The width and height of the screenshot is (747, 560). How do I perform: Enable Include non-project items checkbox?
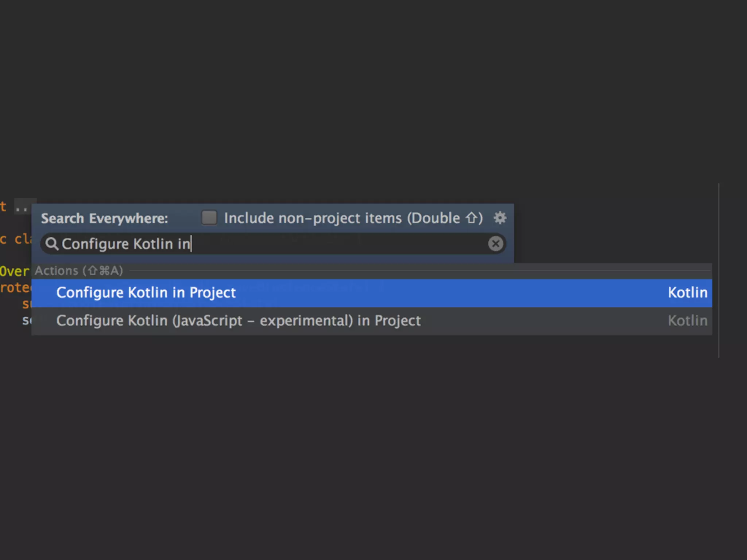click(209, 218)
